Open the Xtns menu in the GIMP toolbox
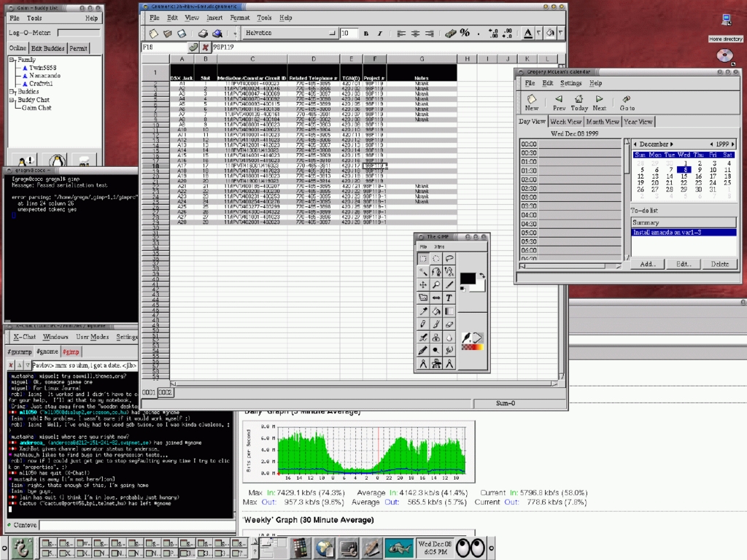This screenshot has height=560, width=747. 441,246
